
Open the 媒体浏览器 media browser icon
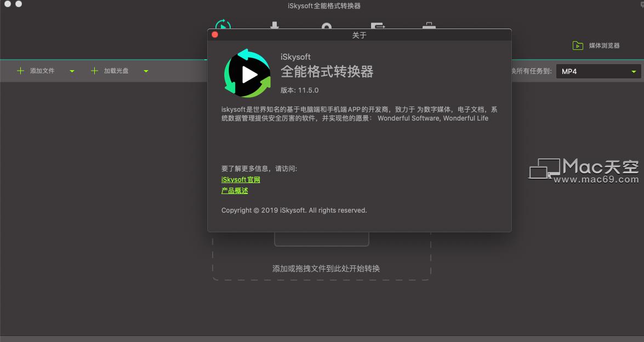[x=578, y=45]
